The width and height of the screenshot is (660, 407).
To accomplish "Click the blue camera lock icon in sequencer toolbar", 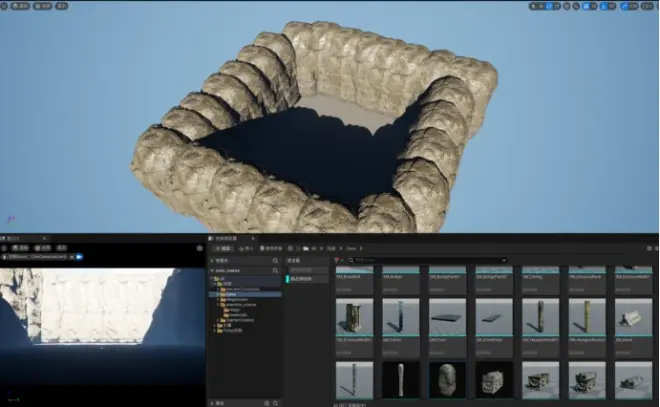I will point(80,257).
